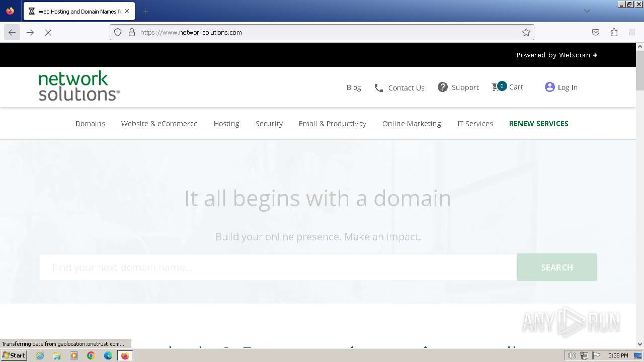Open the Online Marketing menu
Screen dimensions: 644x362
click(x=412, y=124)
